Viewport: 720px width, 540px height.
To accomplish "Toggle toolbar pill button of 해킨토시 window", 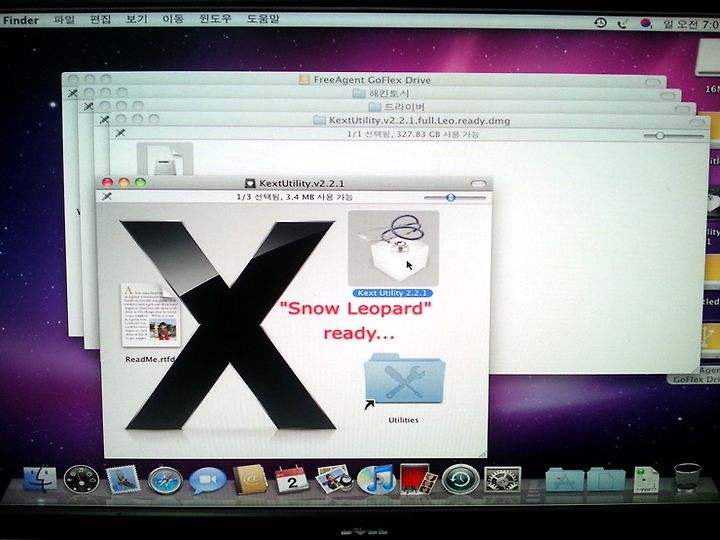I will click(667, 96).
